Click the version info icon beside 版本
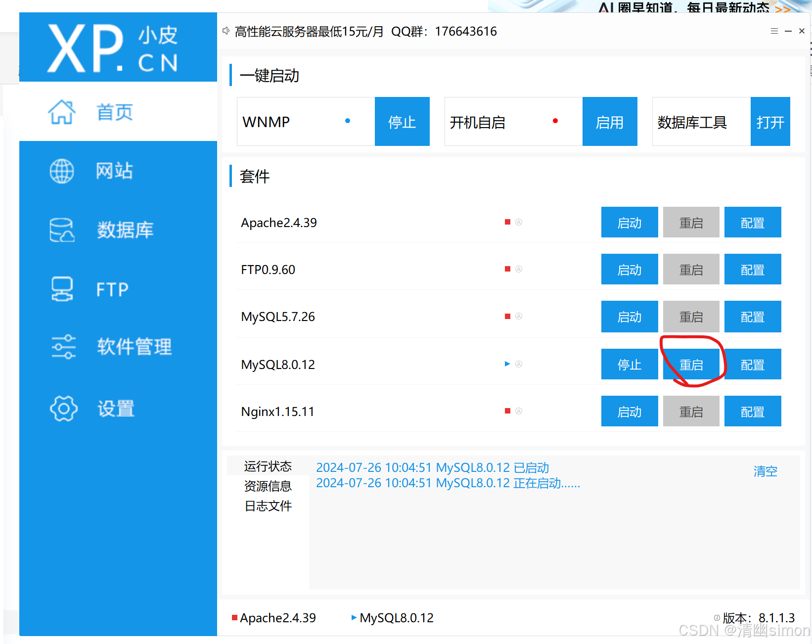812x644 pixels. tap(717, 618)
